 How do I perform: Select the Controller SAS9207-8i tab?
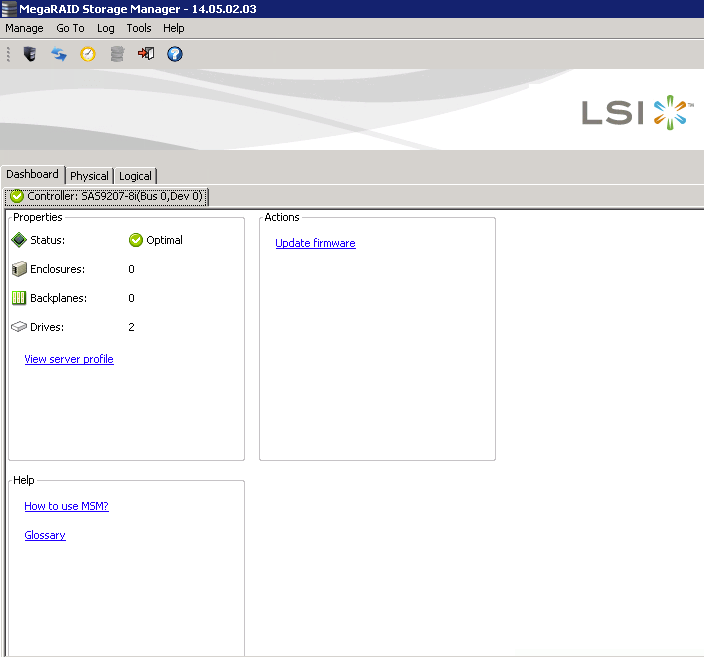pyautogui.click(x=106, y=197)
